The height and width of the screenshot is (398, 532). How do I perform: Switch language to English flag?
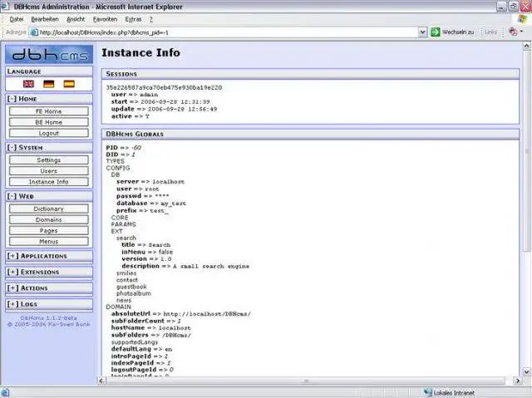[28, 84]
